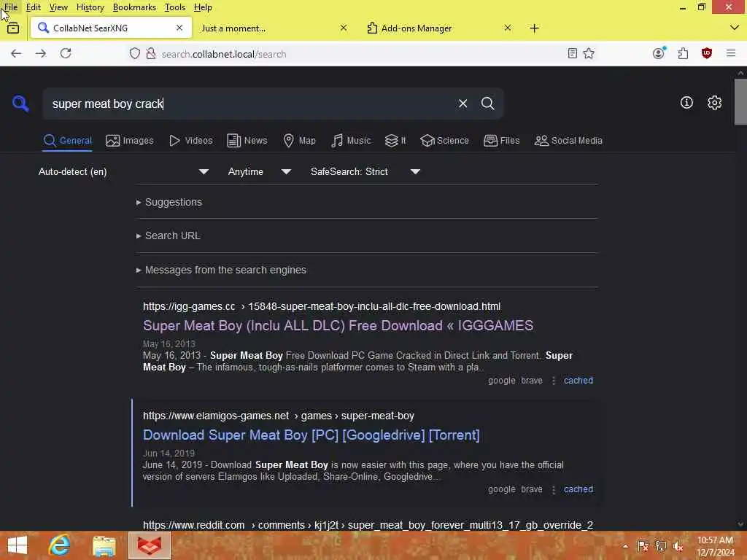Click the address bar URL field

pos(362,54)
